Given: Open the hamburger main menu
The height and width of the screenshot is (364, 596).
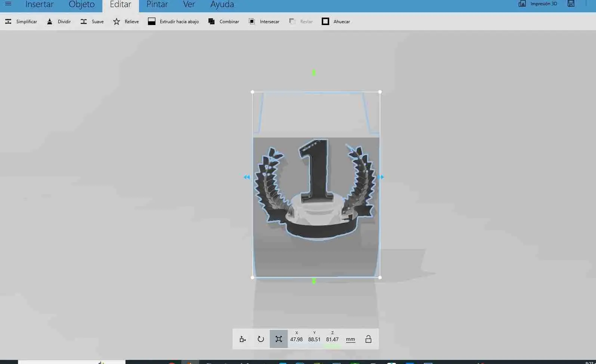Looking at the screenshot, I should pyautogui.click(x=8, y=4).
